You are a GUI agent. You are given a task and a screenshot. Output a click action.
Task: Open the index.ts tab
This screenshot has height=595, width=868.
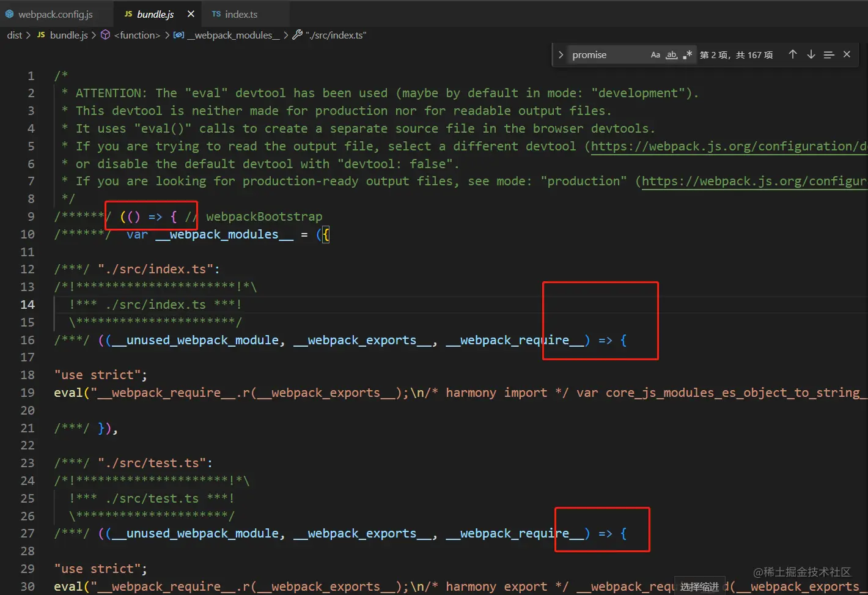click(241, 14)
